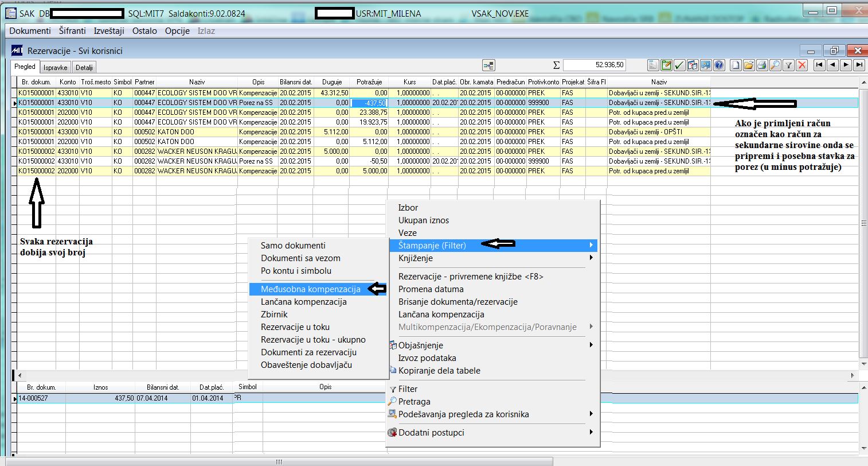Switch to the Ispravke tab

pyautogui.click(x=56, y=68)
